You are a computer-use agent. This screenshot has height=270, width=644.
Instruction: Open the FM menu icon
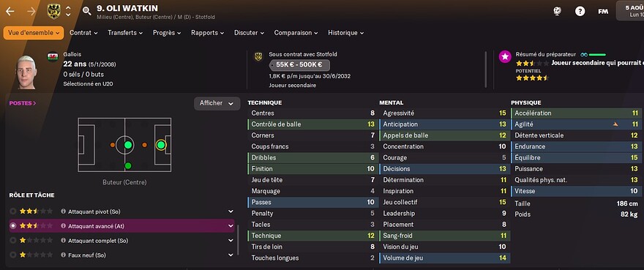tap(603, 12)
